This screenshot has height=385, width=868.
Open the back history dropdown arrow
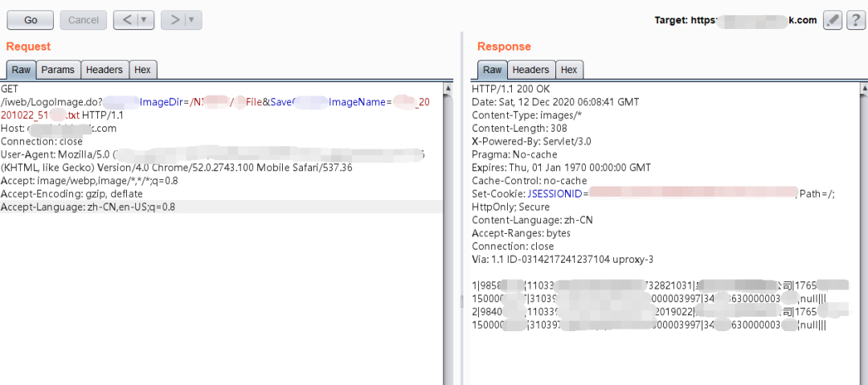point(144,19)
